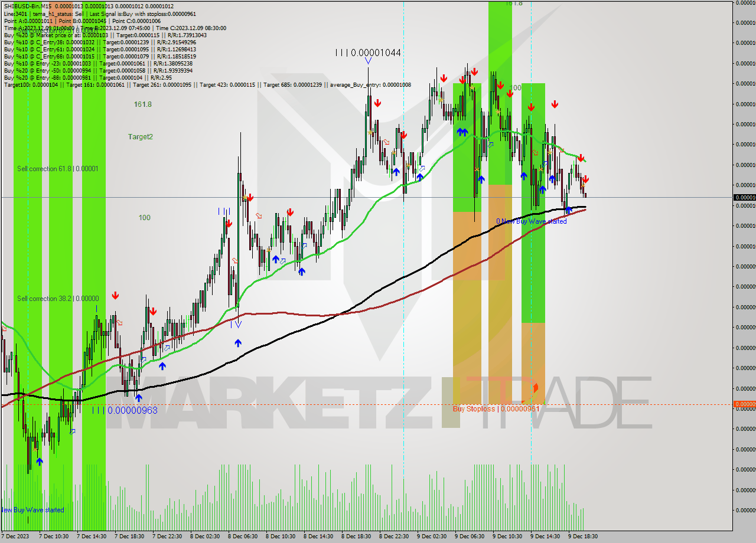Select the 'Time A:2023.12.09' info line

tap(115, 28)
